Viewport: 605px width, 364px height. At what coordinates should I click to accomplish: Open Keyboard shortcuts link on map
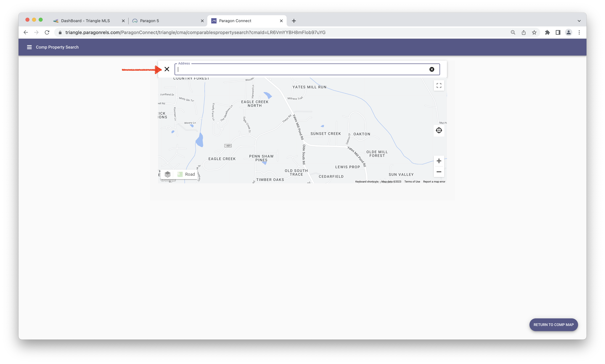(366, 182)
